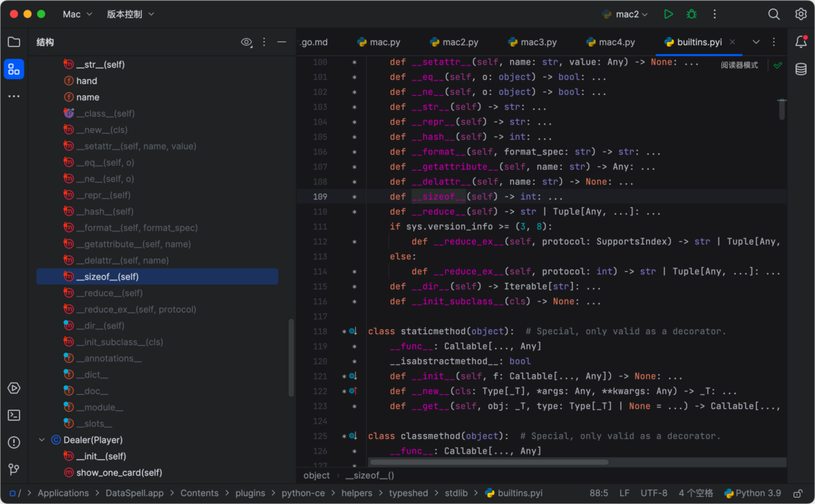Toggle read-only lock in status bar
This screenshot has width=815, height=504.
[798, 493]
